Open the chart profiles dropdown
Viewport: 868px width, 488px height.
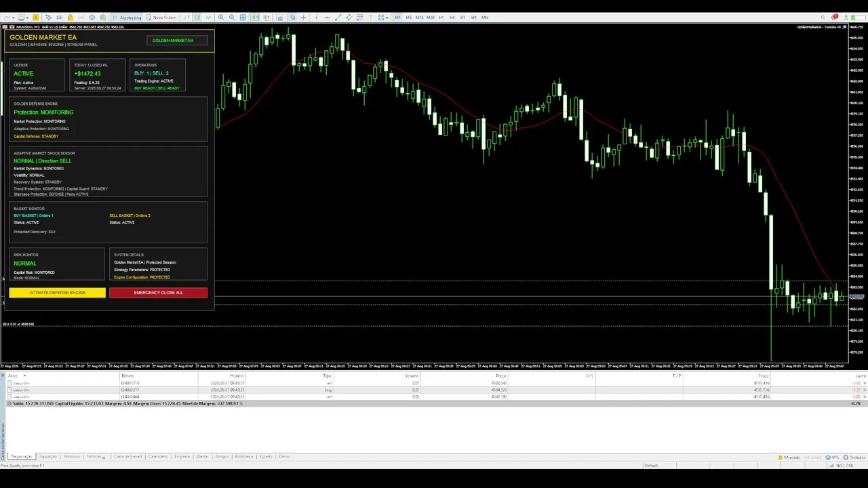tap(23, 18)
